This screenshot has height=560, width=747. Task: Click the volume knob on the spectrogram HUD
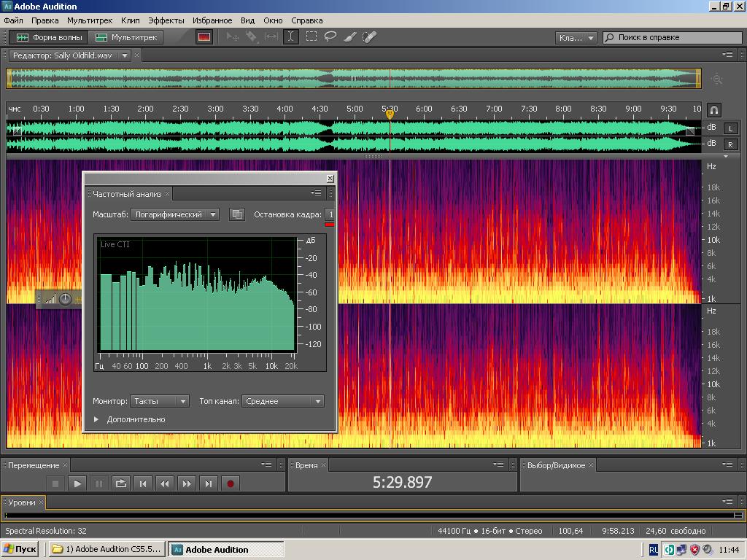tap(66, 299)
